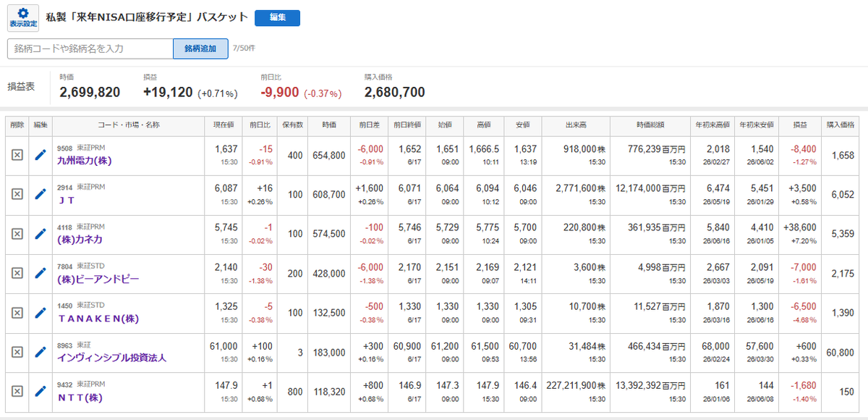The height and width of the screenshot is (420, 868).
Task: Click the 7/50件 count text
Action: (x=244, y=49)
